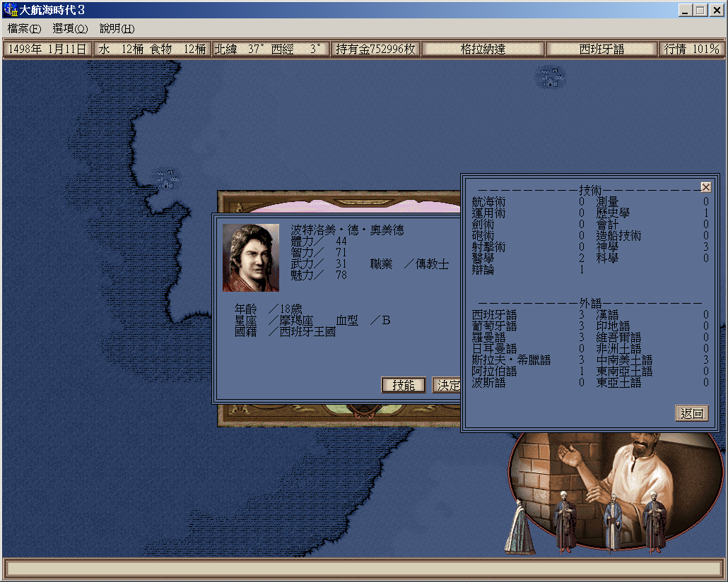Image resolution: width=728 pixels, height=582 pixels.
Task: Click the 西班牙語 language field in status bar
Action: (x=602, y=49)
